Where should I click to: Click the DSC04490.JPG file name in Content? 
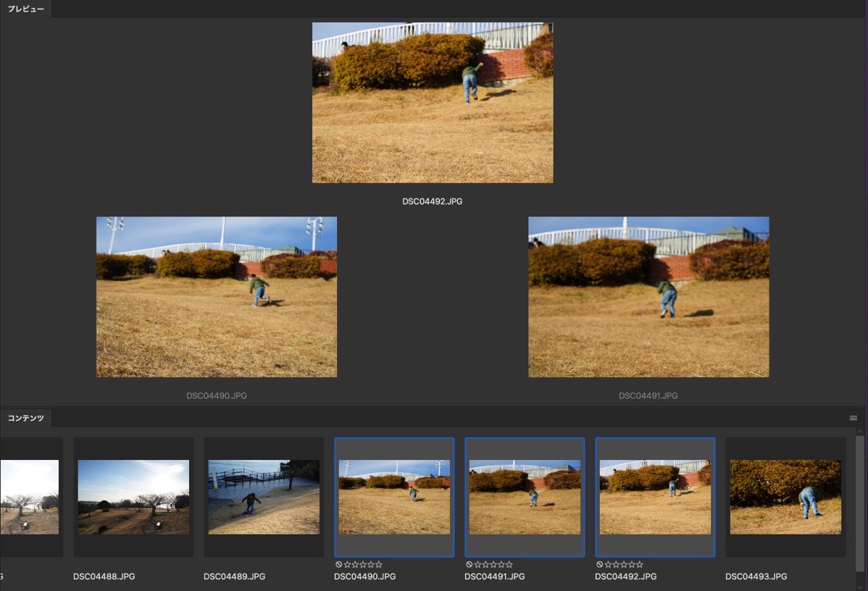click(364, 576)
